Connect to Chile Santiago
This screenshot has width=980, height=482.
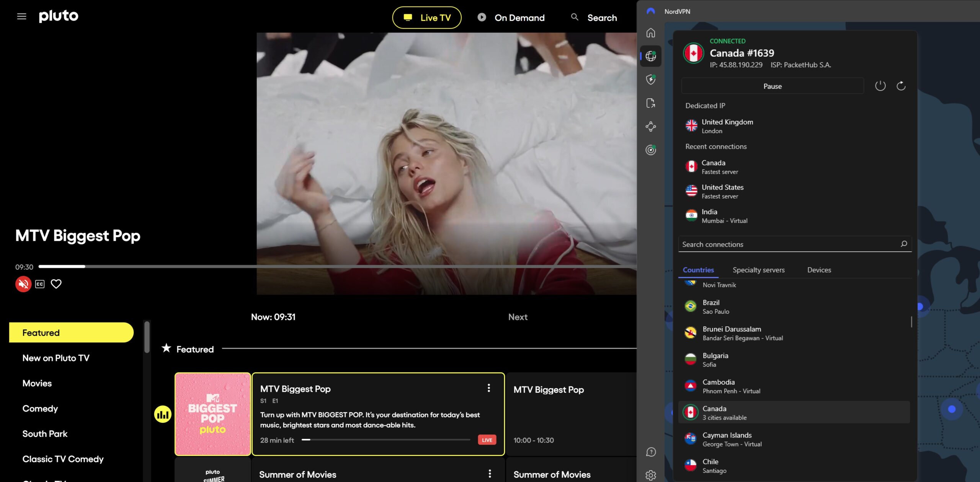click(794, 466)
